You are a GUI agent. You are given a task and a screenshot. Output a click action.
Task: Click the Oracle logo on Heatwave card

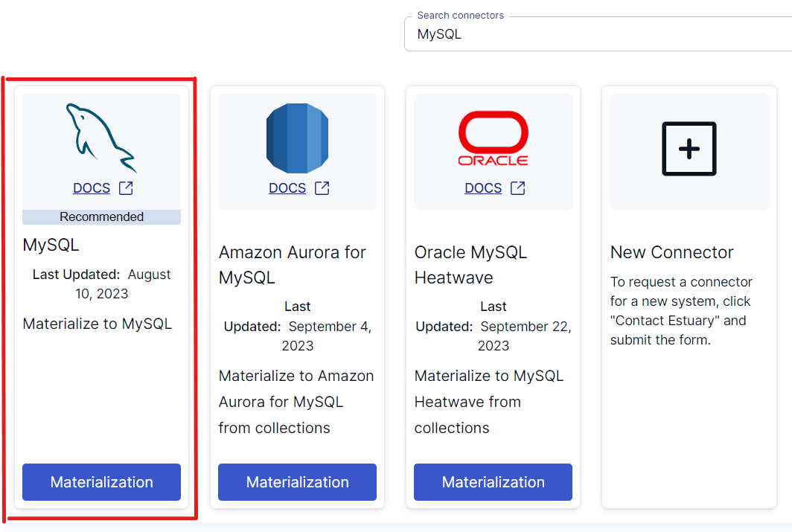point(493,138)
